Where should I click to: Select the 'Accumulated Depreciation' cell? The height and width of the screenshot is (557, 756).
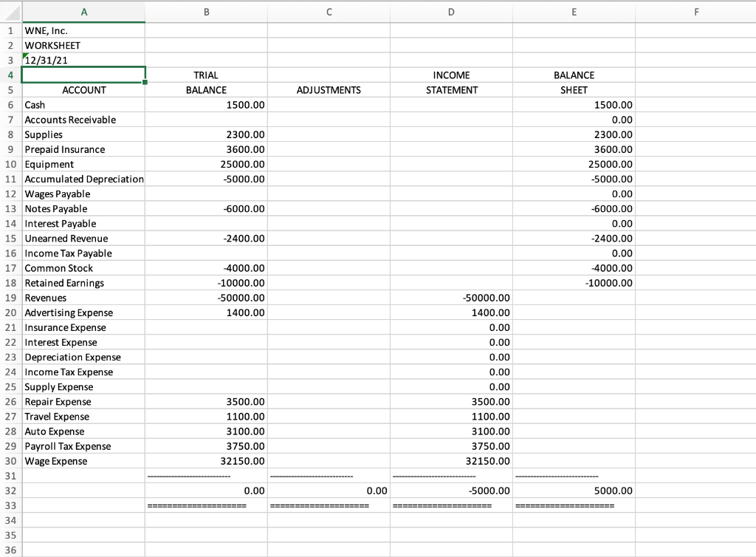[83, 179]
